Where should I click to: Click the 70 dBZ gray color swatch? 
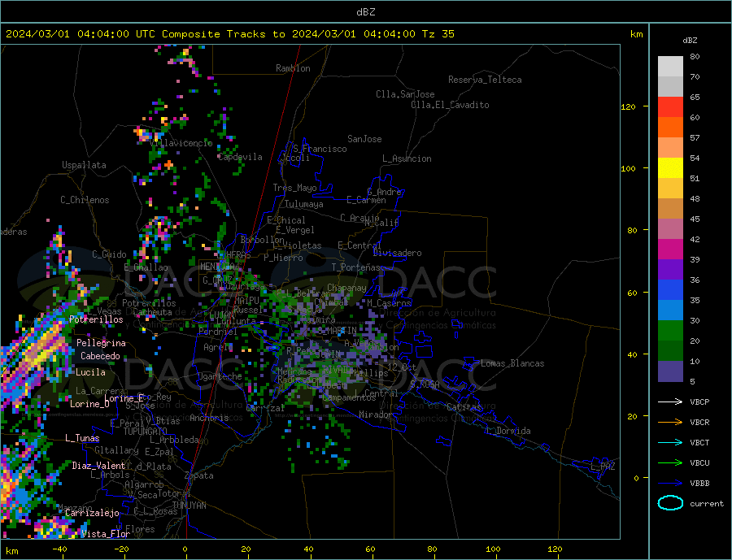[670, 87]
